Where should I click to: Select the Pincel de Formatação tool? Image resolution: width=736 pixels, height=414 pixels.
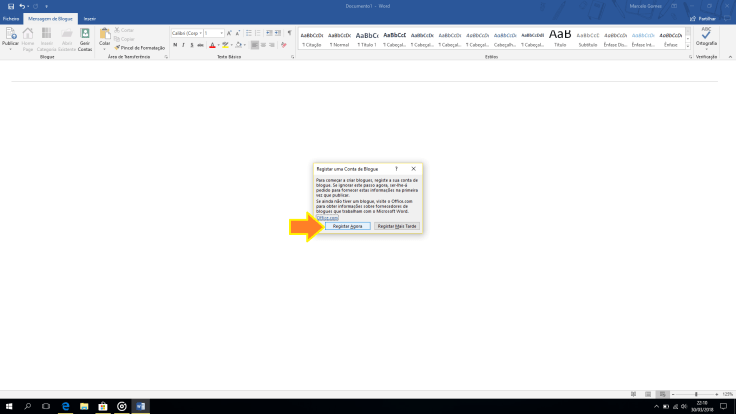pyautogui.click(x=140, y=47)
